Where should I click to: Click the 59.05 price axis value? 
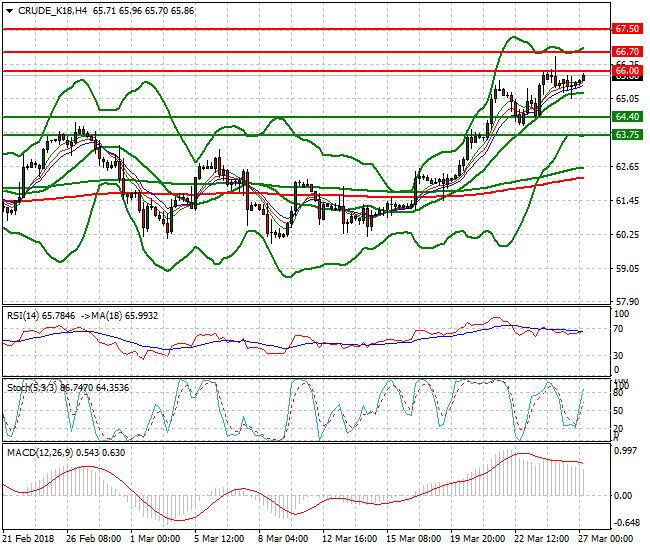point(627,269)
